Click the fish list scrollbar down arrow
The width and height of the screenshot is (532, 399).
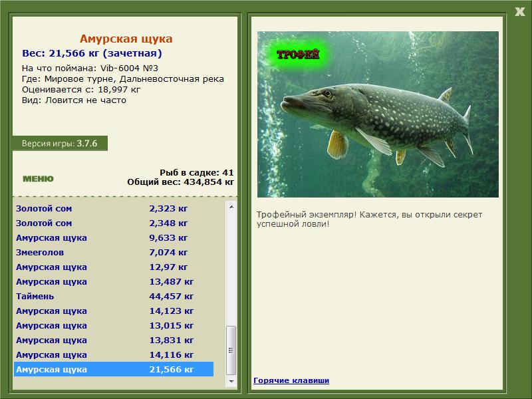click(x=231, y=381)
